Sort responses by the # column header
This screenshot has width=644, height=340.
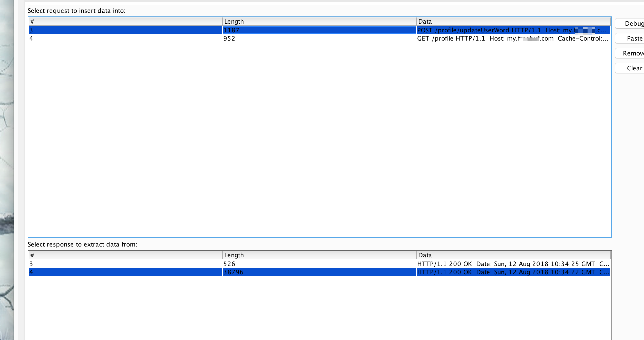coord(125,255)
